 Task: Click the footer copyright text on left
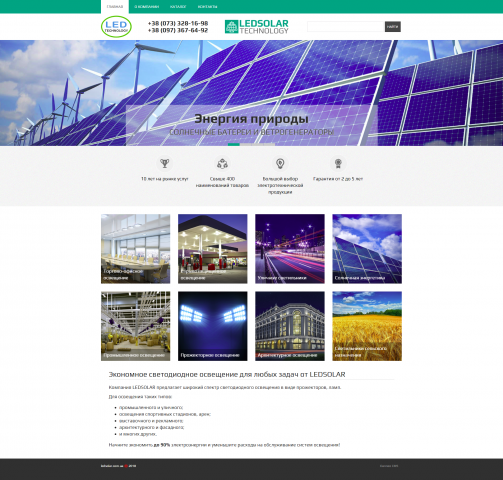[118, 466]
